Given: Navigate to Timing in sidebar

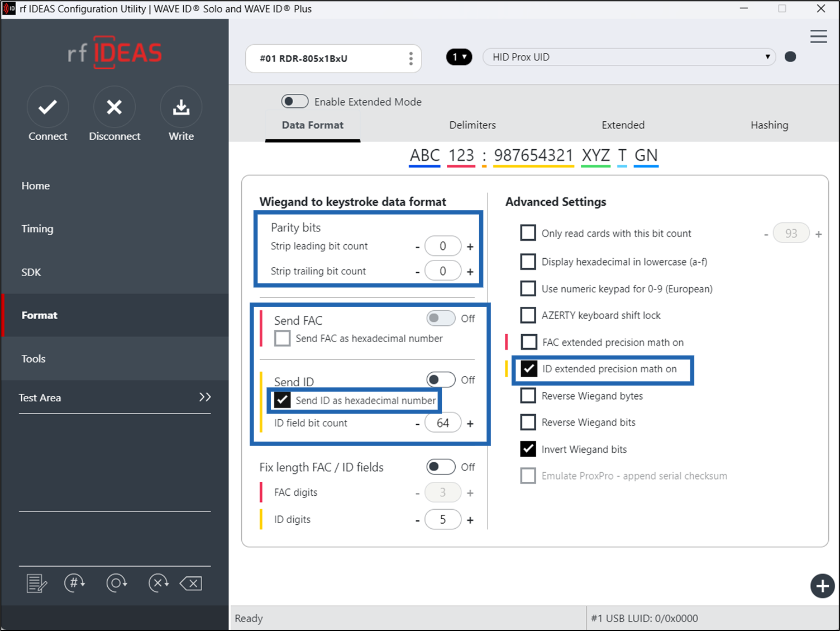Looking at the screenshot, I should (x=37, y=229).
